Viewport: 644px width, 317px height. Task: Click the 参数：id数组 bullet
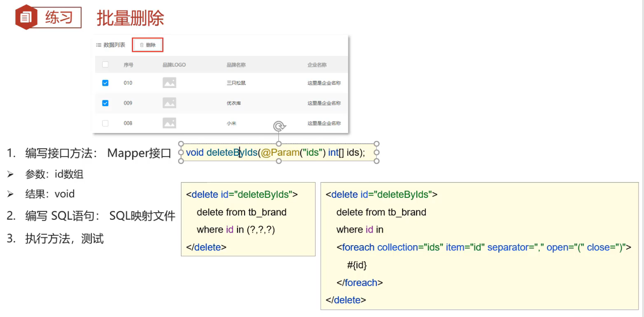[45, 174]
